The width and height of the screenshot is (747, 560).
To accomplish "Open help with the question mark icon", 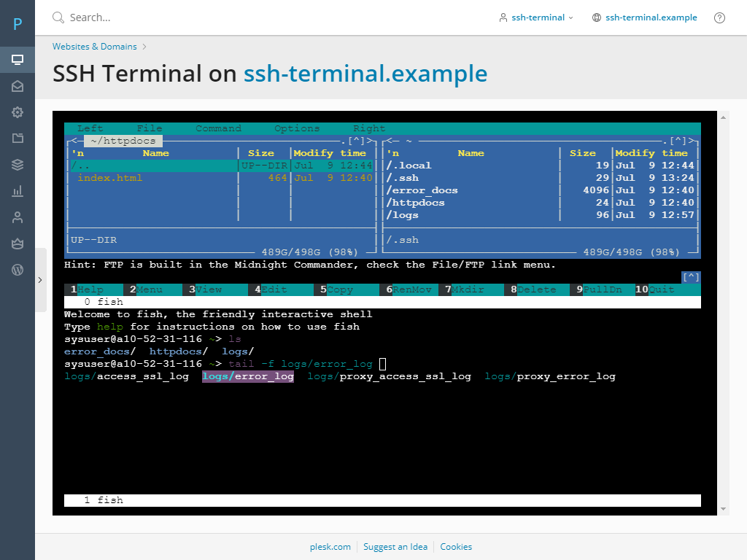I will [x=719, y=17].
